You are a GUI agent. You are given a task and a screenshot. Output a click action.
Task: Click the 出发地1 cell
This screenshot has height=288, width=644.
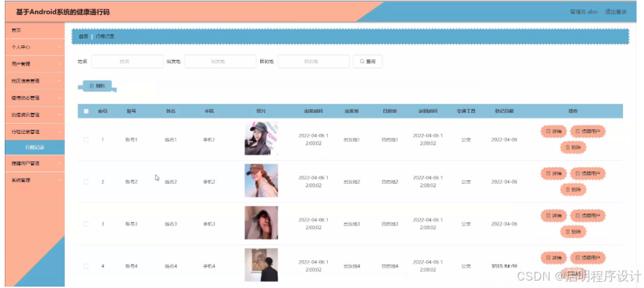click(x=351, y=140)
